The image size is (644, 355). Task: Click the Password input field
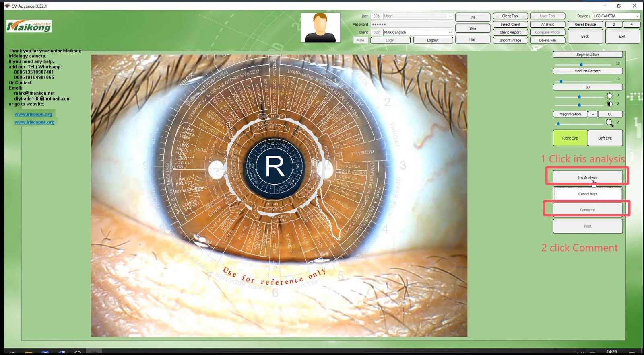click(412, 25)
